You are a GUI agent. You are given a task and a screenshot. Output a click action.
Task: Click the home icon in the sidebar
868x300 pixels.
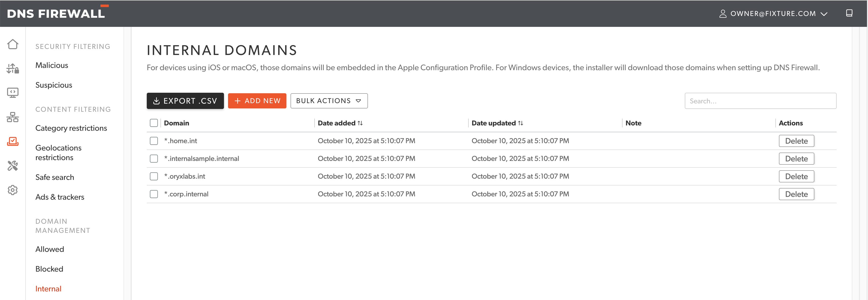(x=13, y=44)
